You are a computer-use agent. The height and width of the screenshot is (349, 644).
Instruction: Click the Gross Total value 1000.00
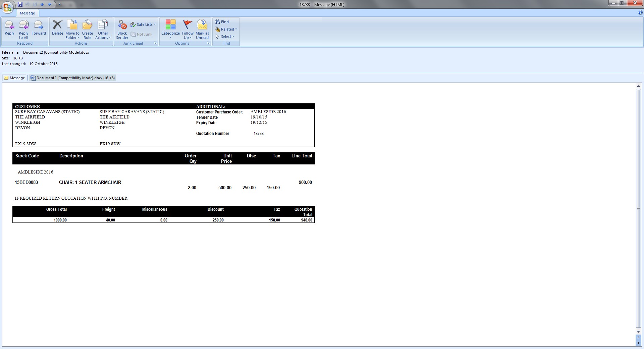[60, 220]
